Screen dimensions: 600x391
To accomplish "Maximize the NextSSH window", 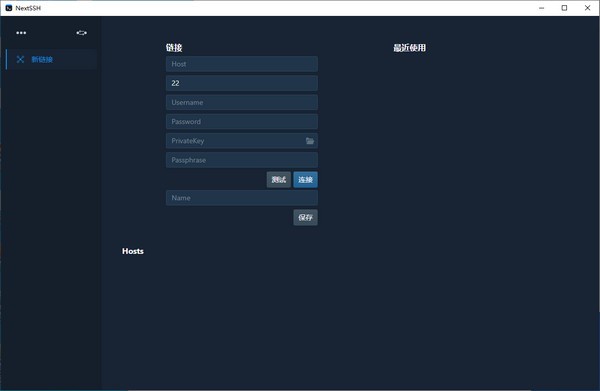I will point(564,8).
